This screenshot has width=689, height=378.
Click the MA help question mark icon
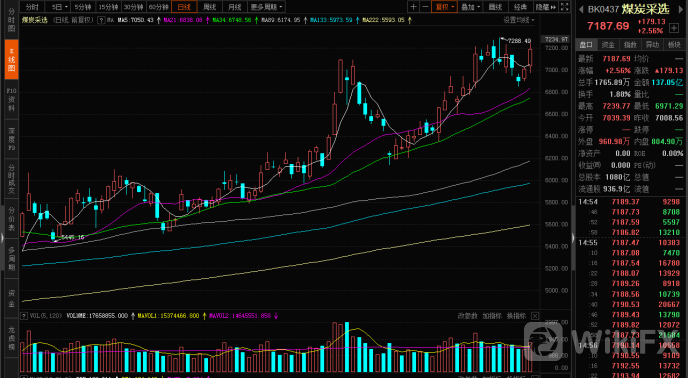pyautogui.click(x=101, y=20)
